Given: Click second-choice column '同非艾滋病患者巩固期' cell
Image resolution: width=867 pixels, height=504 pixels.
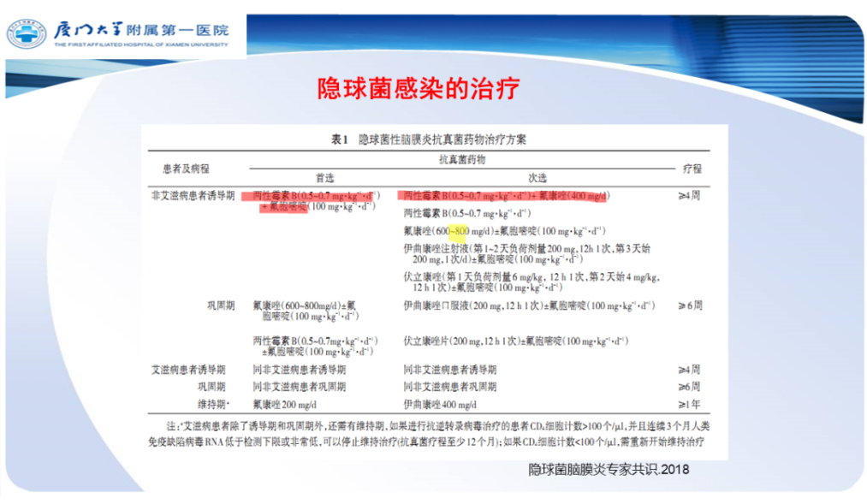Looking at the screenshot, I should 449,387.
